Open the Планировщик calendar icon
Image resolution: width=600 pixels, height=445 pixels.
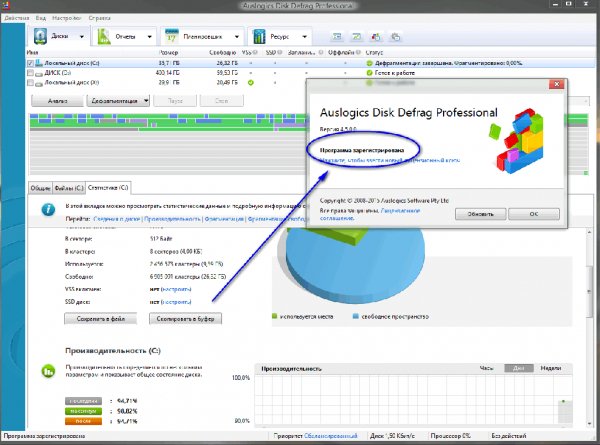[171, 37]
